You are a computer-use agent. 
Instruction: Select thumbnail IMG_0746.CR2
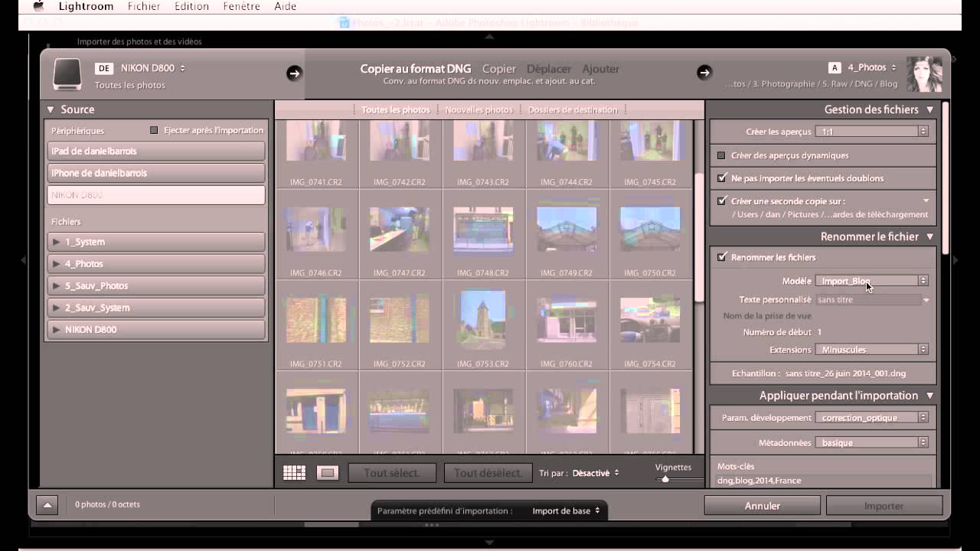point(315,229)
